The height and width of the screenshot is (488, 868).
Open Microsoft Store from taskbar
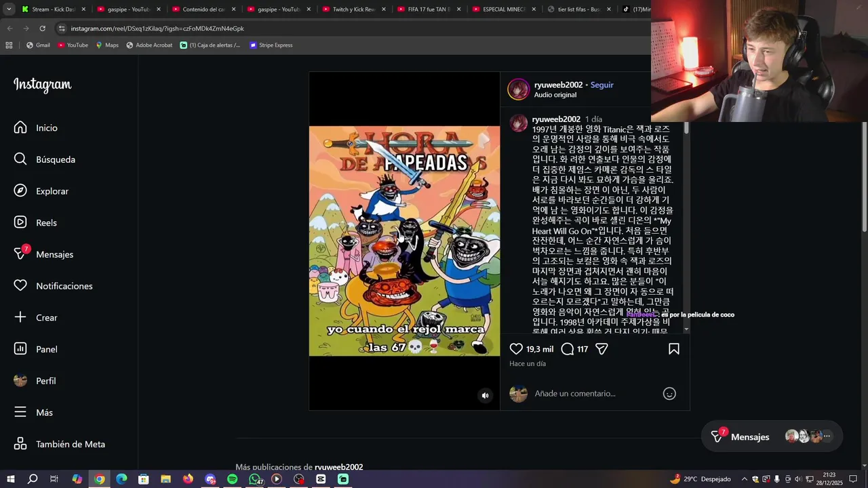144,479
